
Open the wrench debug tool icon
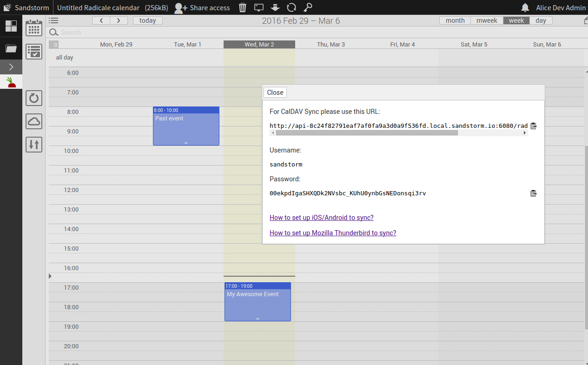click(x=308, y=7)
